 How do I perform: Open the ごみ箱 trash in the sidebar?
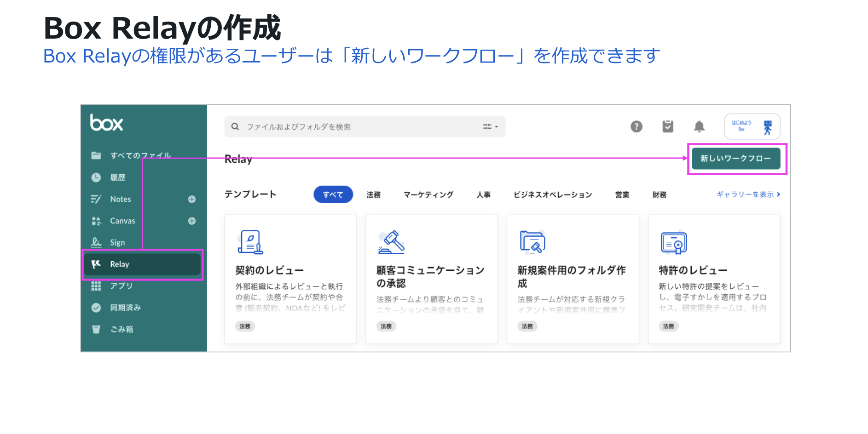click(121, 329)
